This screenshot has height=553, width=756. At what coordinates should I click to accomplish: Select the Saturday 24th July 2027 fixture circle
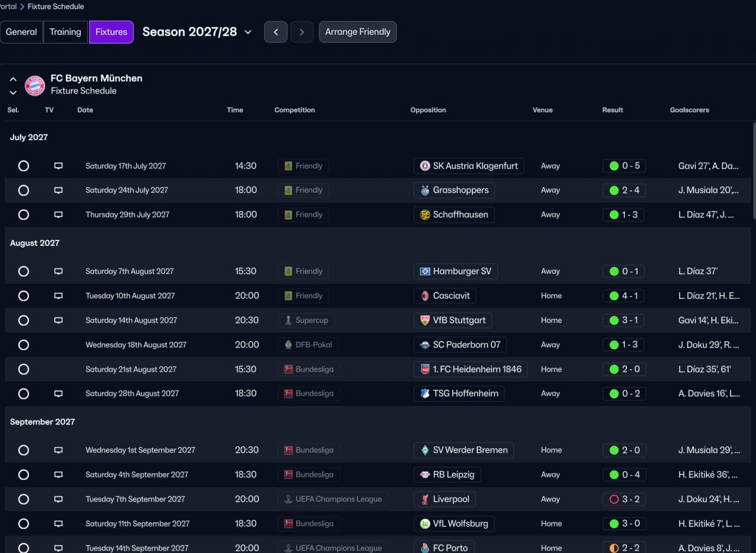(24, 190)
